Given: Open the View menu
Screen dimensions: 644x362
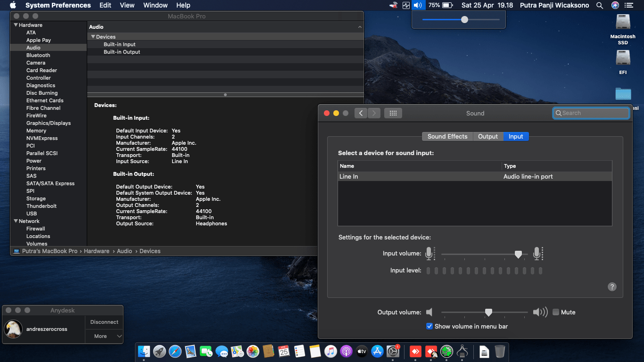Looking at the screenshot, I should coord(127,5).
